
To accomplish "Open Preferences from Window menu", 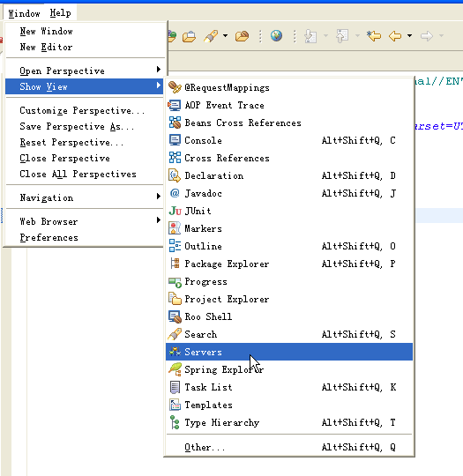I will click(x=85, y=237).
